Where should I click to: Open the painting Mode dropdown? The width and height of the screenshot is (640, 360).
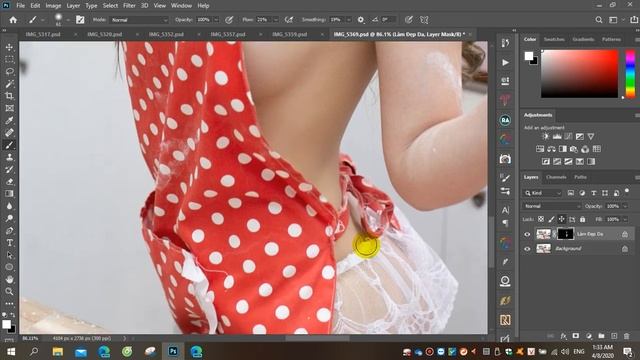(139, 20)
